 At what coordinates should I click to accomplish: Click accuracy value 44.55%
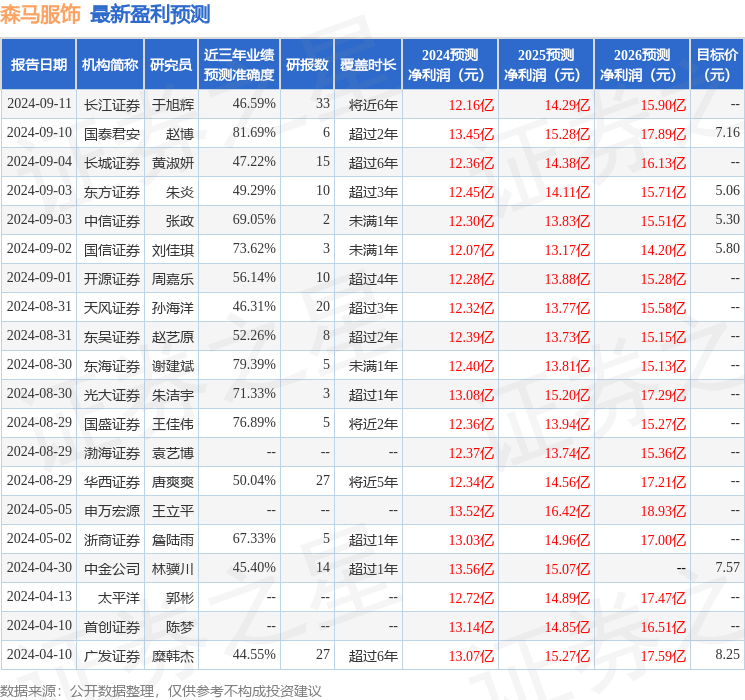coord(254,654)
